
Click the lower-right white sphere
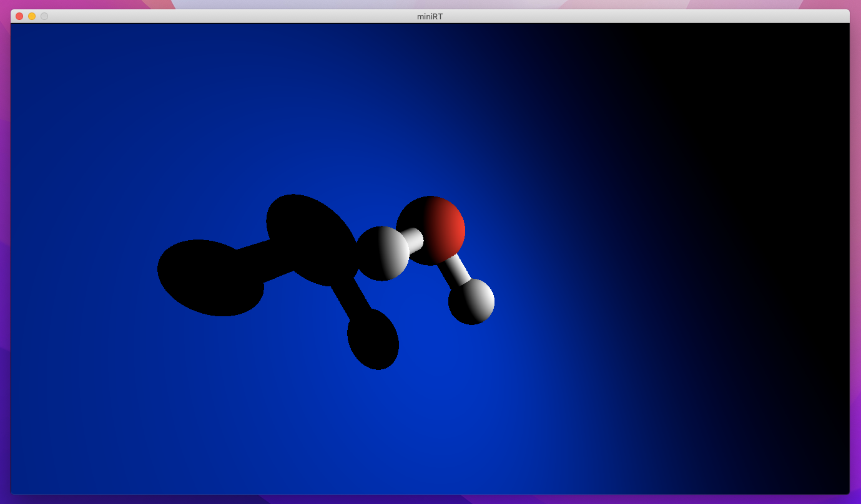(x=471, y=302)
